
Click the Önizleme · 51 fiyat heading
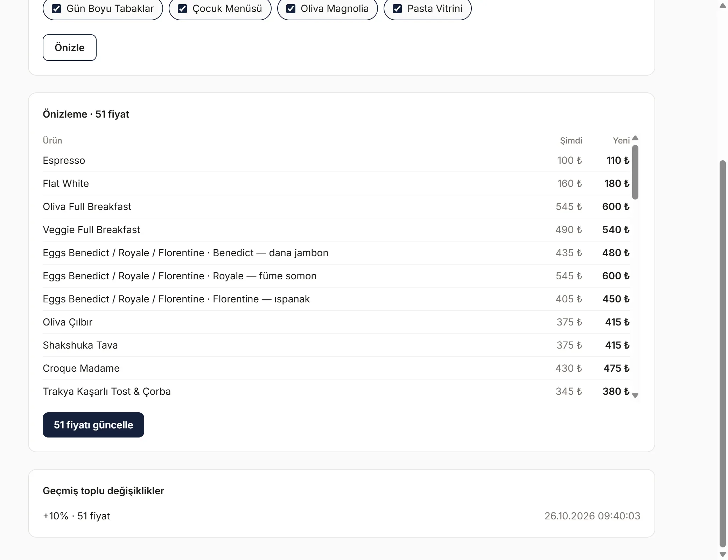tap(86, 114)
